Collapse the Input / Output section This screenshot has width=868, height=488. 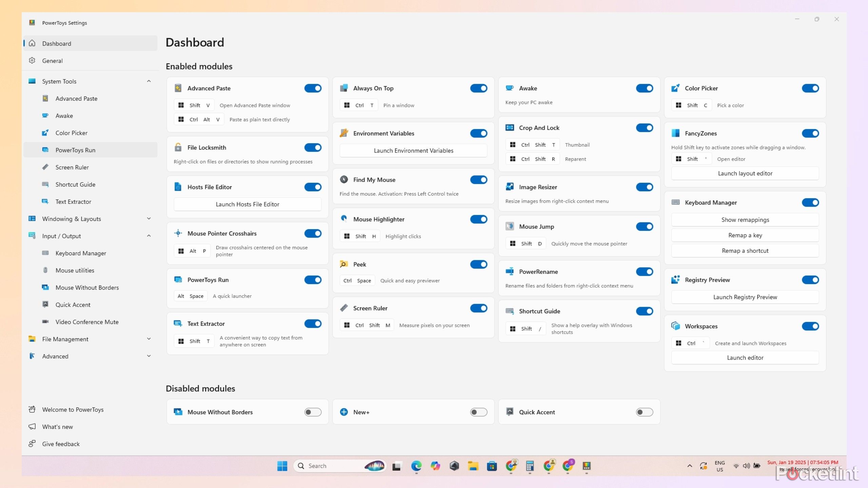coord(149,236)
